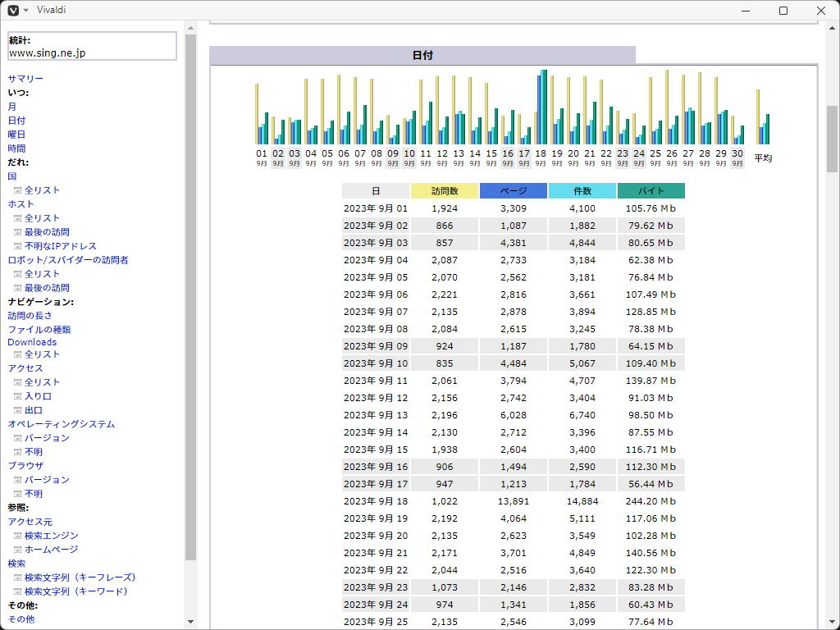840x630 pixels.
Task: Click the 統計 site name box
Action: click(x=92, y=46)
